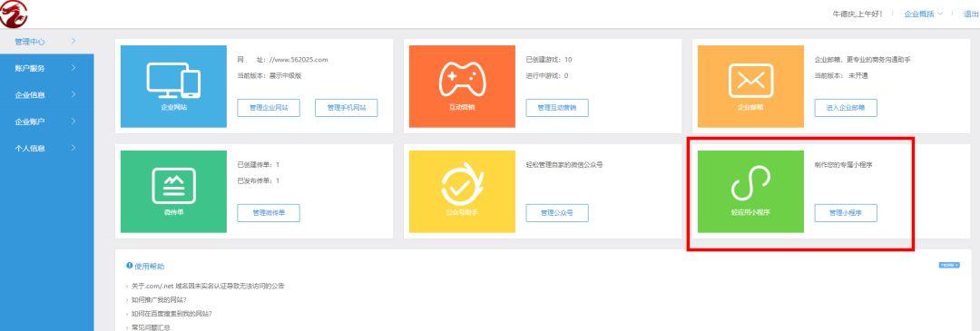Open 个人信息 in the sidebar menu
The height and width of the screenshot is (331, 980).
pyautogui.click(x=47, y=149)
